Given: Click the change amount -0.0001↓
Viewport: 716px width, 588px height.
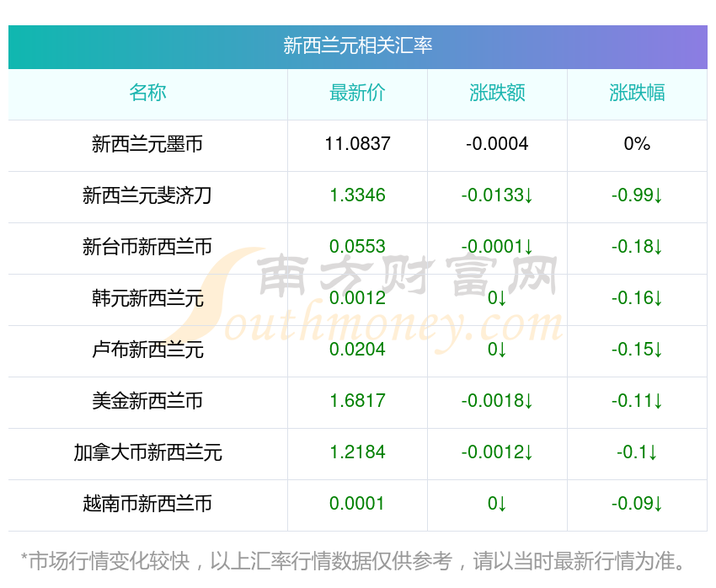Looking at the screenshot, I should 497,247.
